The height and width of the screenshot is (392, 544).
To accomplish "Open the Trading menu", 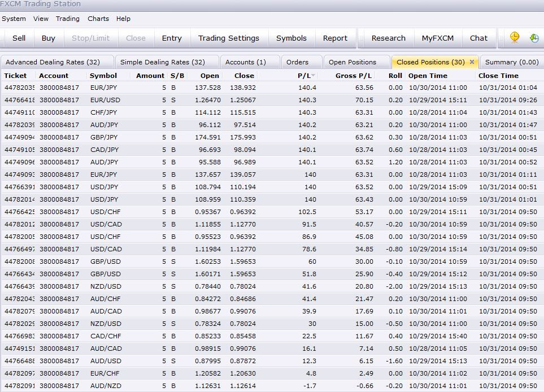I will click(68, 19).
